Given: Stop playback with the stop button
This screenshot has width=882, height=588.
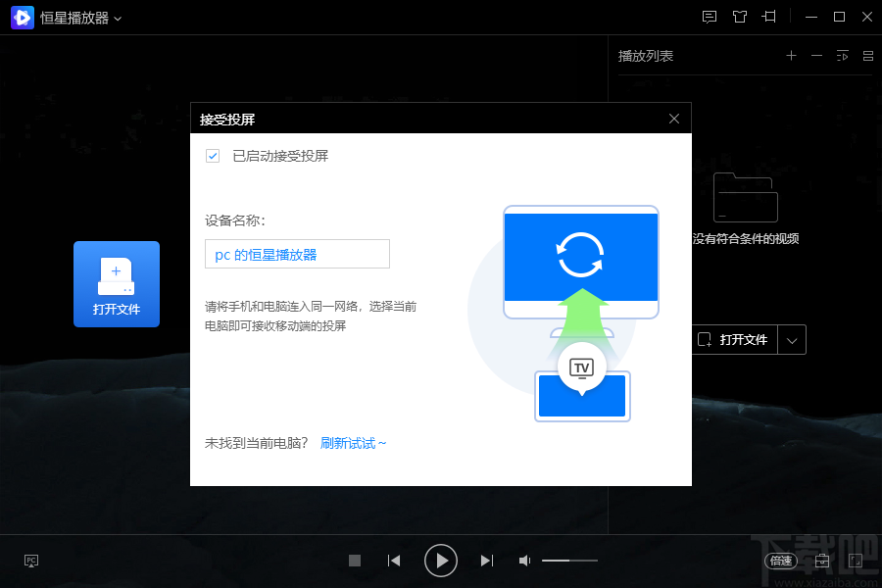Looking at the screenshot, I should (x=355, y=561).
